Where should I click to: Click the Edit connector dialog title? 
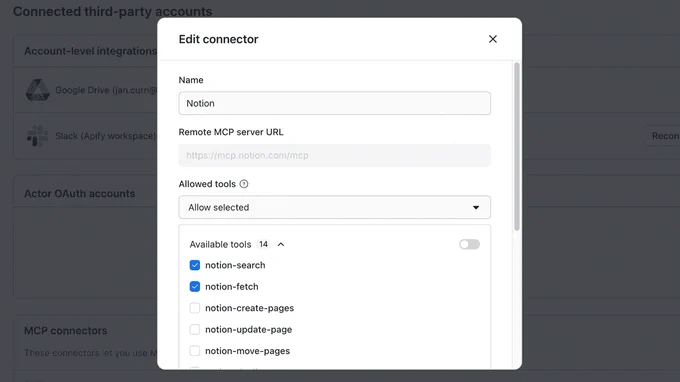pos(219,39)
